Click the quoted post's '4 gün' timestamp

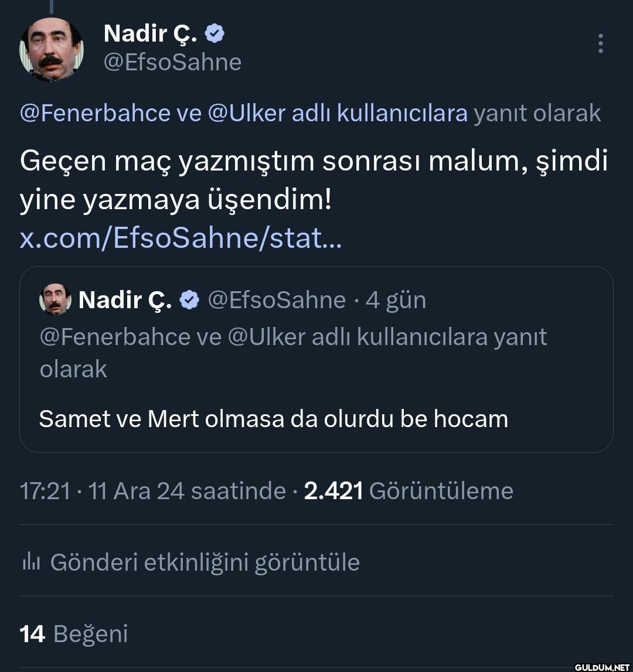[x=396, y=300]
